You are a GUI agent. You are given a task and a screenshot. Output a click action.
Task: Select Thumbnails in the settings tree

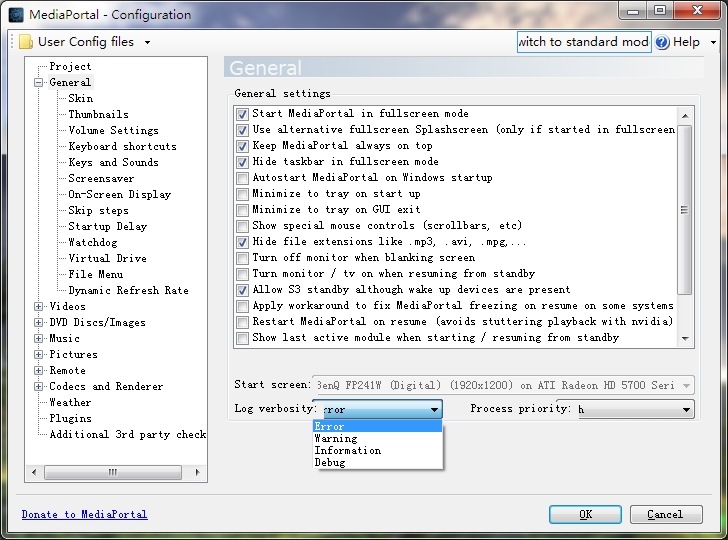pos(98,114)
